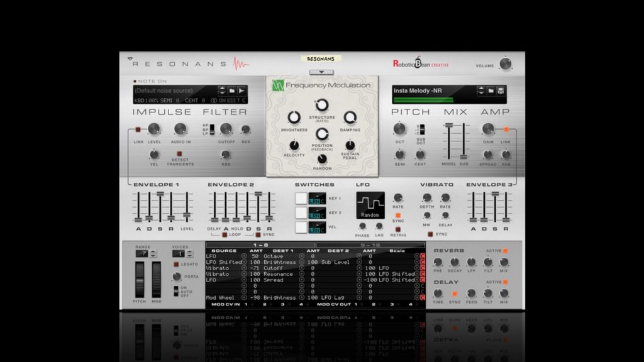Click the MODEL mix fader
The height and width of the screenshot is (362, 644).
[448, 125]
